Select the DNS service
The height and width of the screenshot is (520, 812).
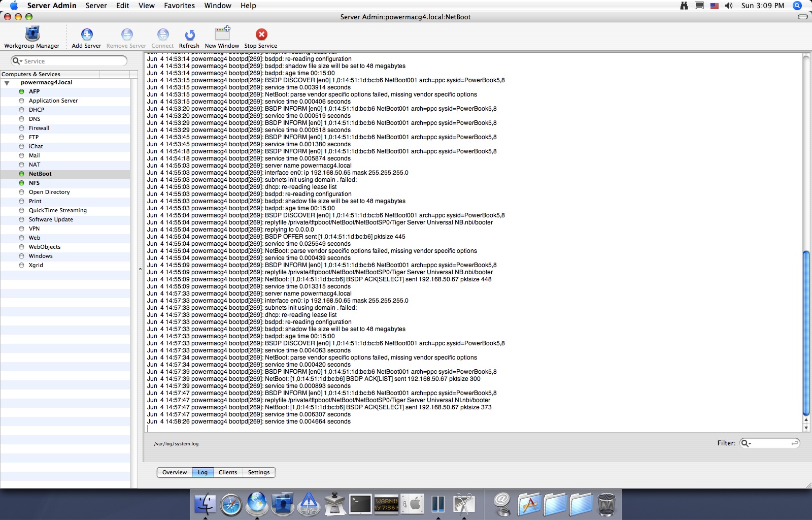(65, 119)
